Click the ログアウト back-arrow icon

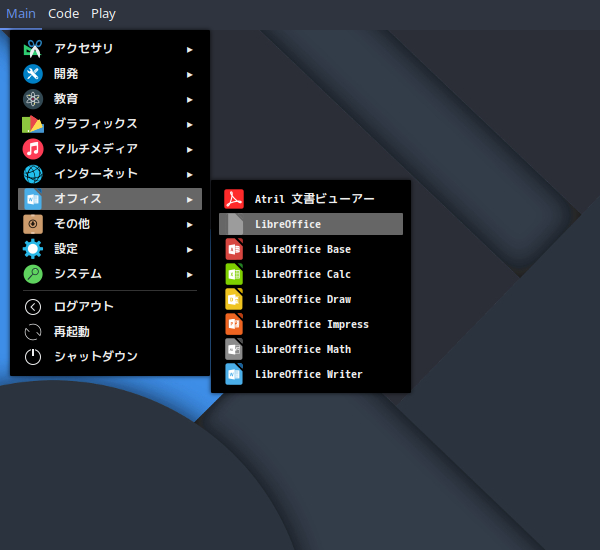click(33, 307)
